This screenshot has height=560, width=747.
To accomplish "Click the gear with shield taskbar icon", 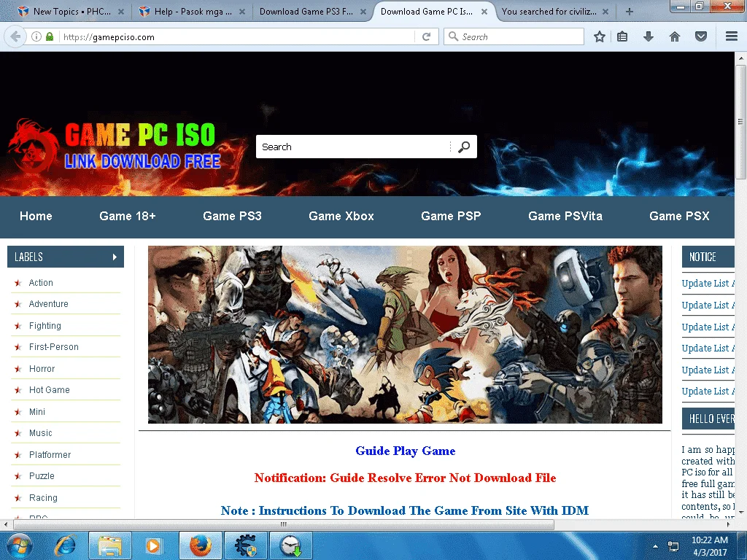I will point(245,545).
